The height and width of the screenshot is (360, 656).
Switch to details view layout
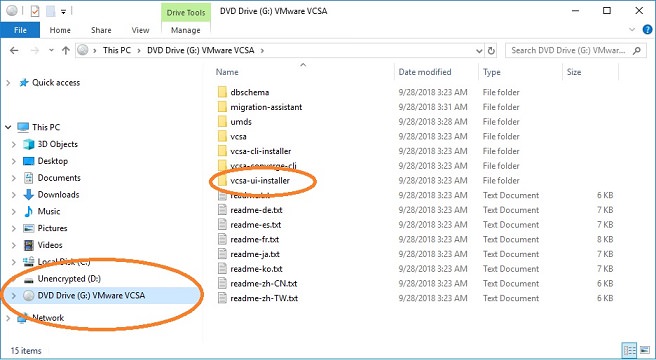pyautogui.click(x=630, y=350)
